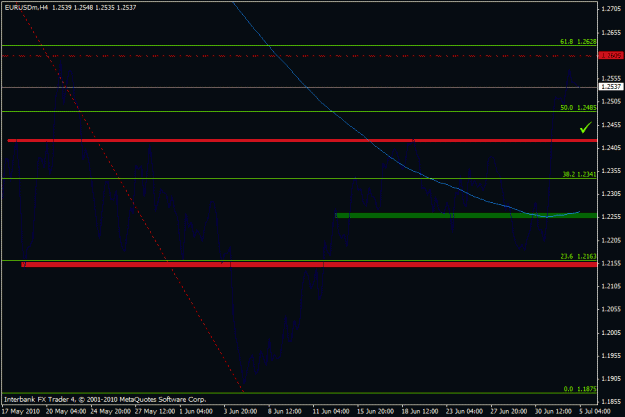Click the green checkmark symbol on chart
625x417 pixels.
tap(586, 127)
